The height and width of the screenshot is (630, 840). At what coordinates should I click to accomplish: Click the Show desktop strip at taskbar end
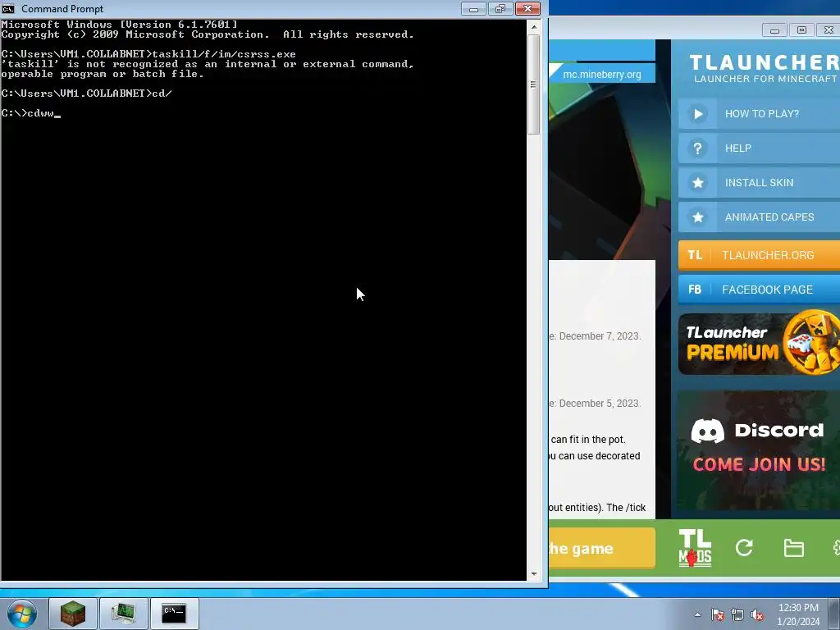834,614
